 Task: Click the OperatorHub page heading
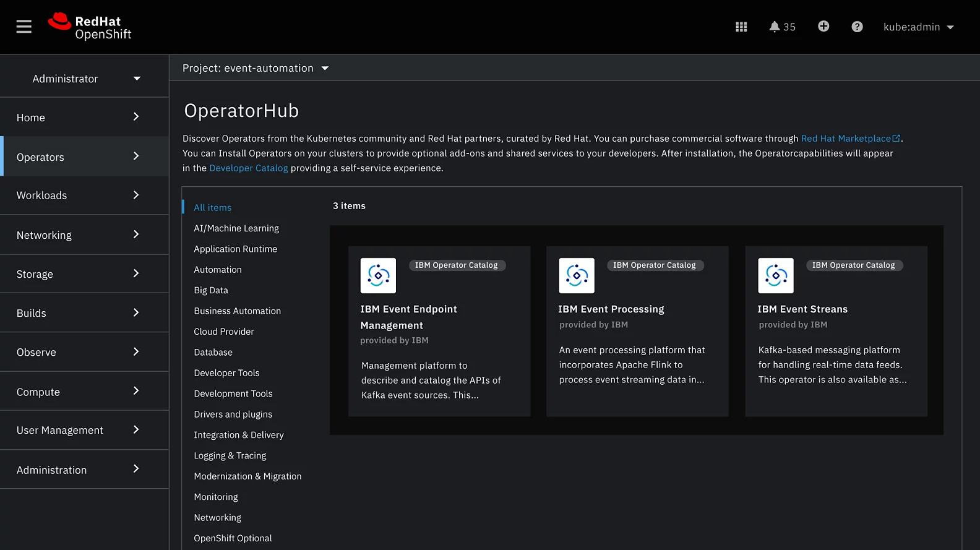[x=242, y=111]
